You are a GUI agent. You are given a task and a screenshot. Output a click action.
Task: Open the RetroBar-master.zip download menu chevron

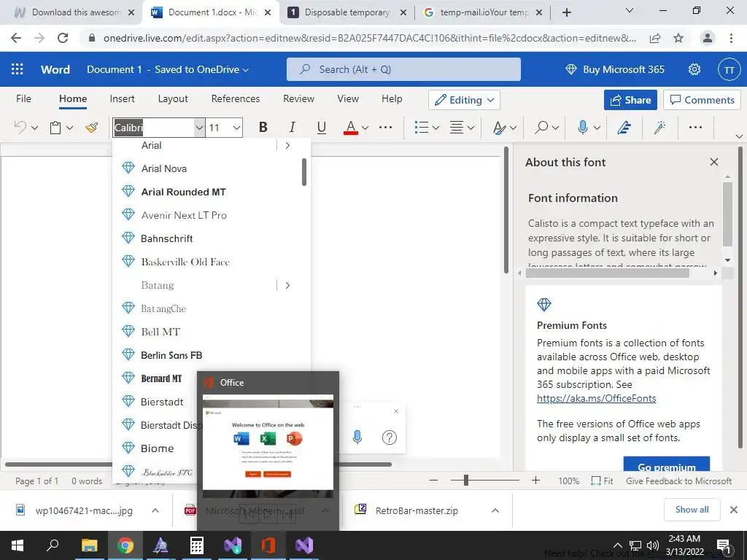(x=495, y=510)
